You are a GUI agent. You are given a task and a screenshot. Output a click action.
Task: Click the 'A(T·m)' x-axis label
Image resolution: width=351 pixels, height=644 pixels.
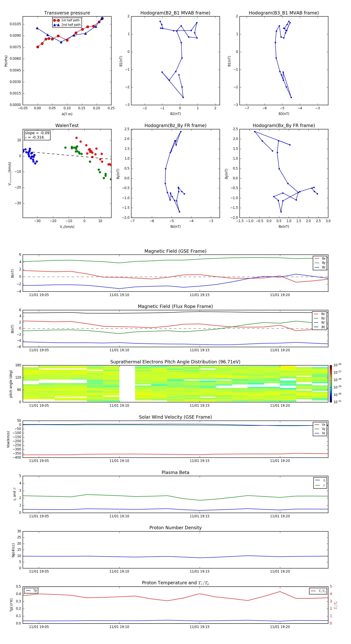[67, 114]
